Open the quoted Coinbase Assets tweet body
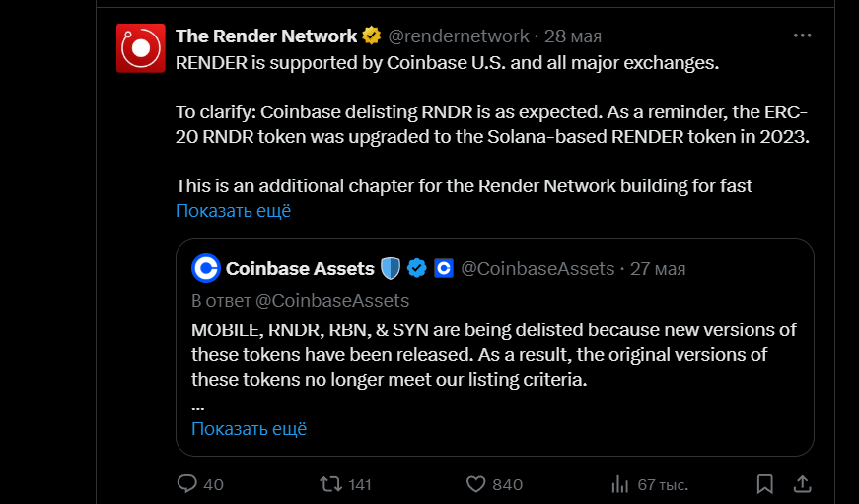The height and width of the screenshot is (504, 859). (x=493, y=353)
